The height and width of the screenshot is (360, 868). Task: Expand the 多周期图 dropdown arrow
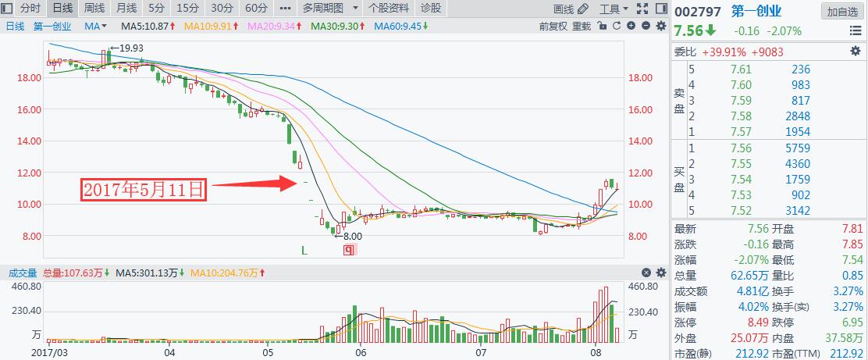[x=355, y=9]
